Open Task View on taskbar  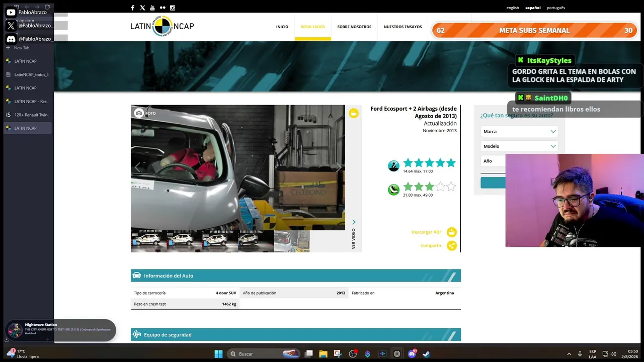tap(309, 354)
